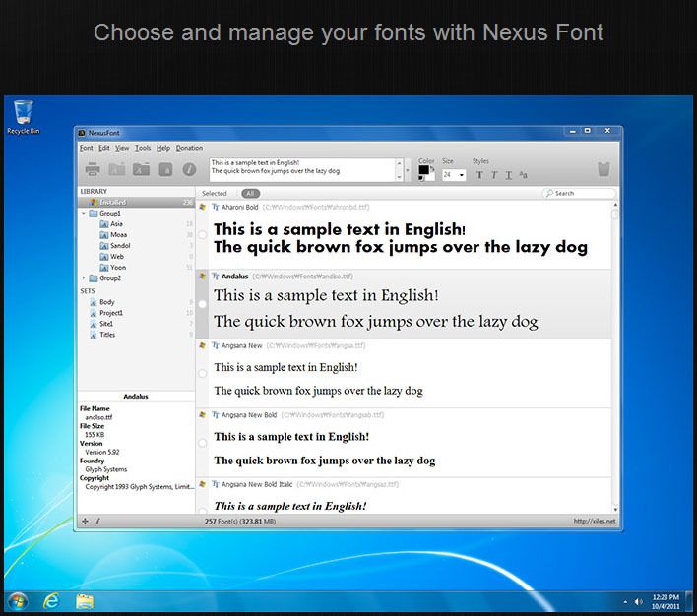The height and width of the screenshot is (616, 697).
Task: Tick the selection circle for Angsana New Bold
Action: pos(202,443)
